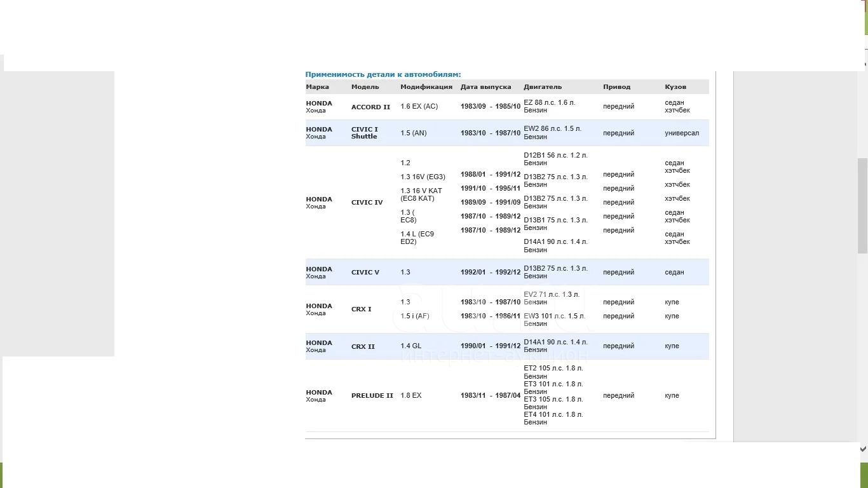Click date range "1983/11 - 1987/04"
The height and width of the screenshot is (488, 868).
point(490,395)
